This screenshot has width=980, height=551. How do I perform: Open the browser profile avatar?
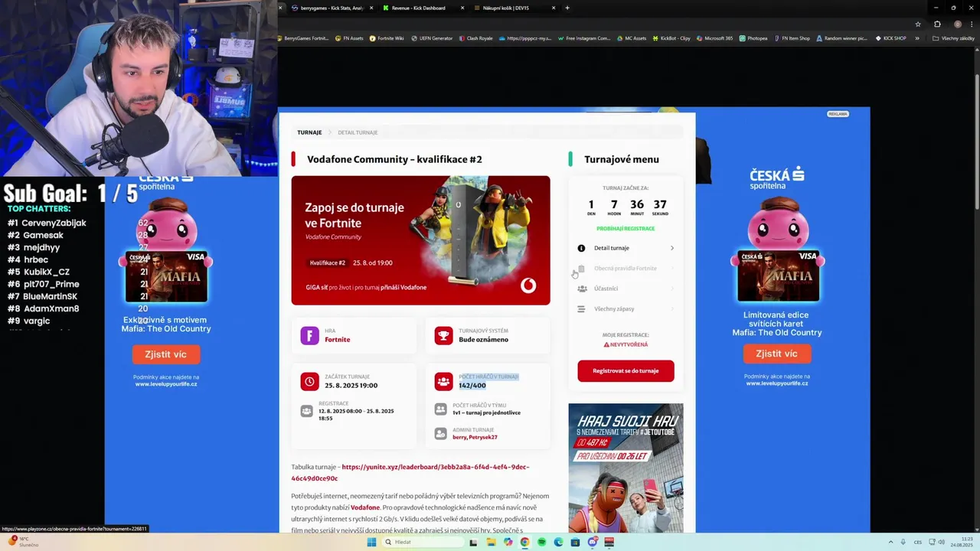point(957,24)
